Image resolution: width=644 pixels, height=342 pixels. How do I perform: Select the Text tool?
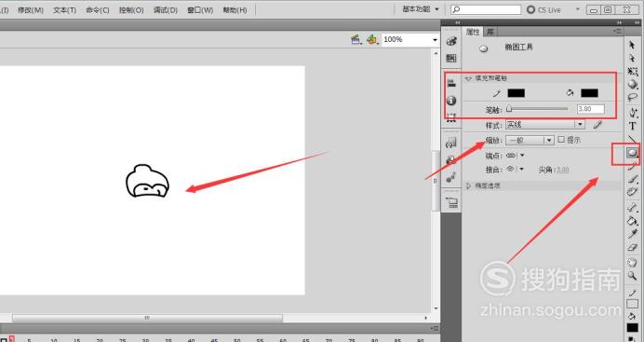[633, 126]
